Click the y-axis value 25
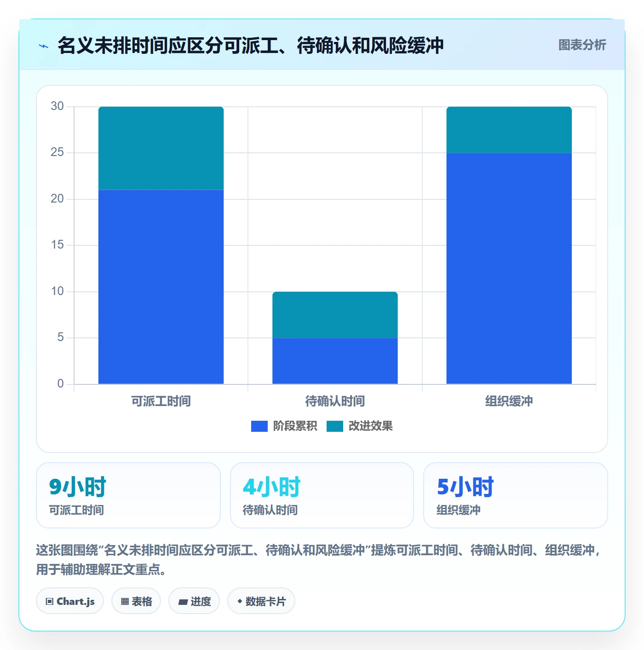 [57, 152]
